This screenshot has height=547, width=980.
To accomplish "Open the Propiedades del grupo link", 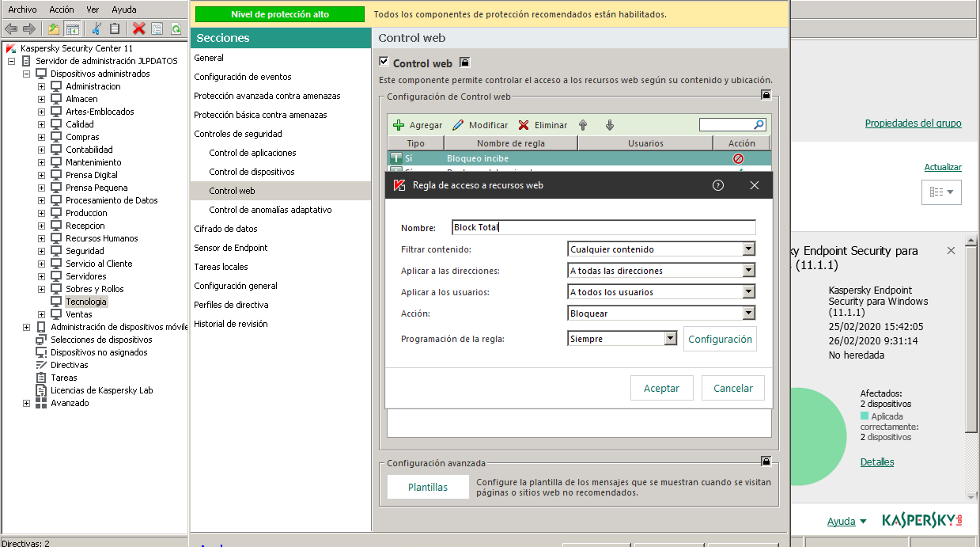I will click(x=913, y=123).
